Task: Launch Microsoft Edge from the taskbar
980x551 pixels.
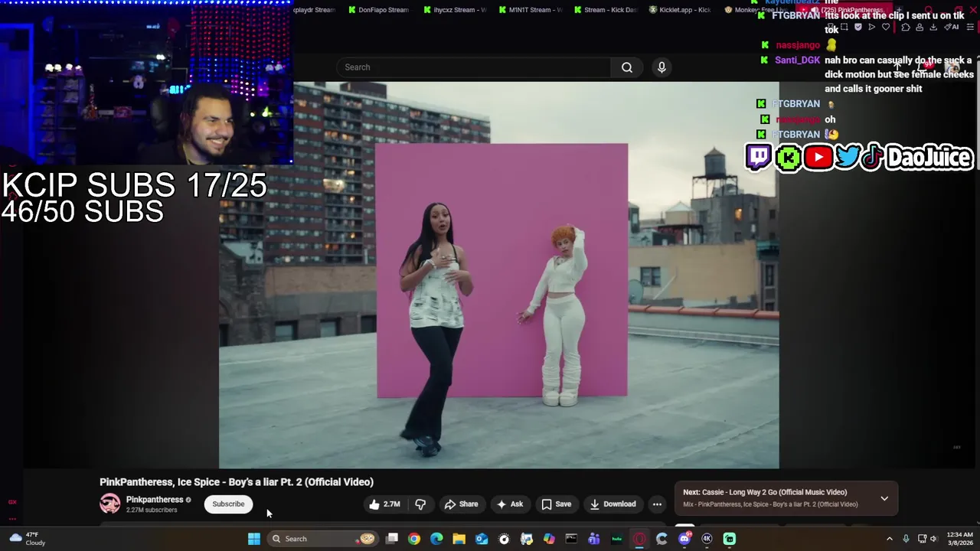Action: (x=436, y=539)
